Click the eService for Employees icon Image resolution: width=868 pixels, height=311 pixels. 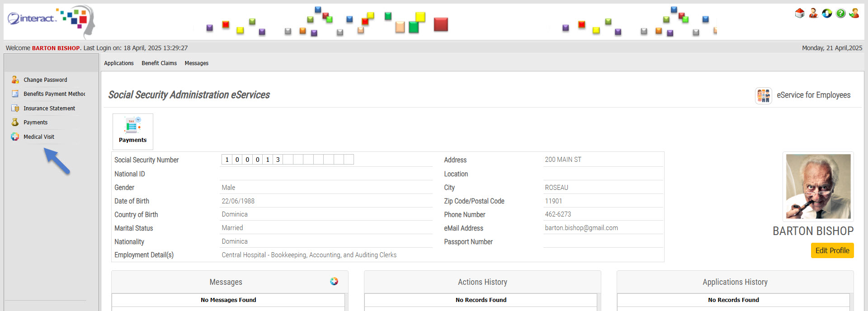pyautogui.click(x=763, y=95)
